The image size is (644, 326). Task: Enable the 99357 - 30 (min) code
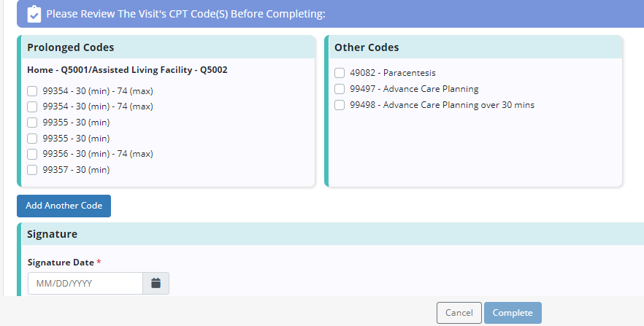point(32,170)
